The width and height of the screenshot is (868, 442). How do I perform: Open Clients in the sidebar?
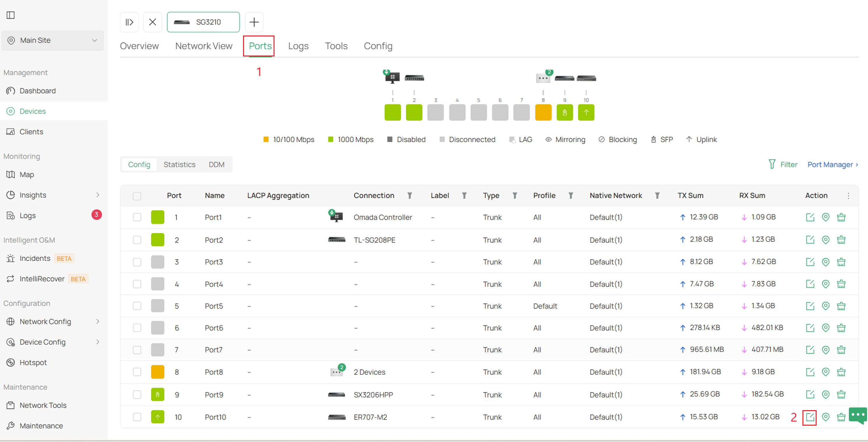pyautogui.click(x=54, y=132)
